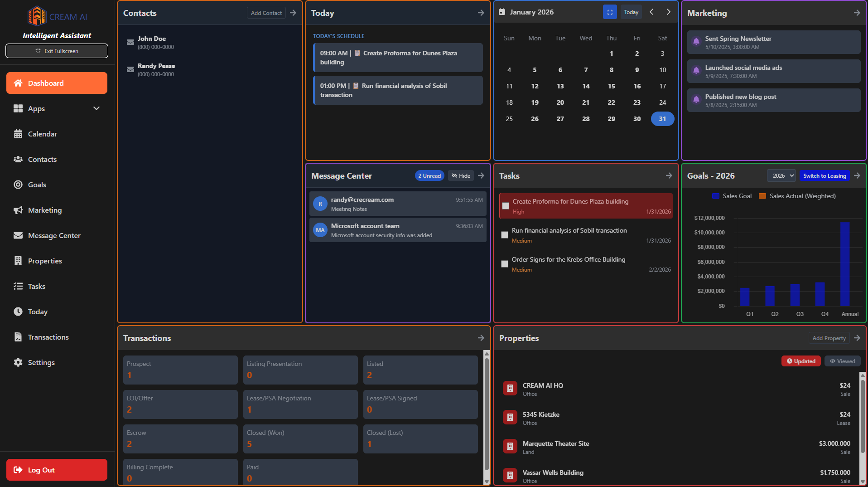
Task: Open the Calendar from the sidebar
Action: click(x=42, y=134)
